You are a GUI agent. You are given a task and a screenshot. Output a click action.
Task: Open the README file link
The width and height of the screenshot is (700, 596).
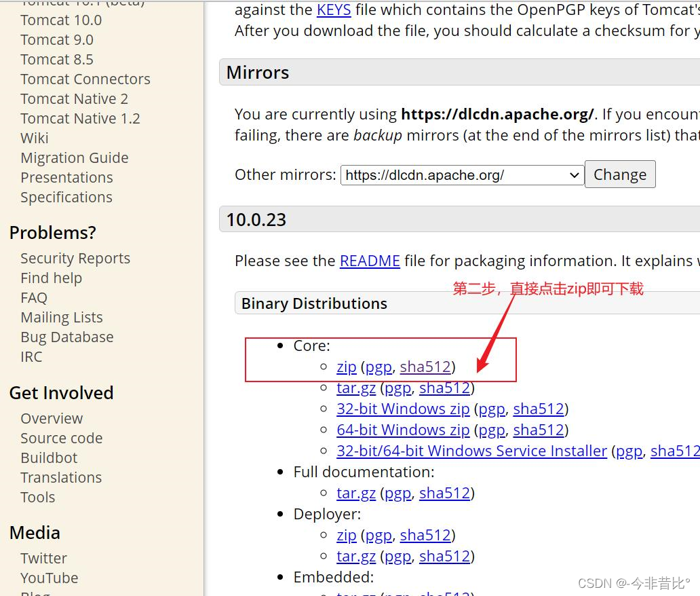[370, 261]
